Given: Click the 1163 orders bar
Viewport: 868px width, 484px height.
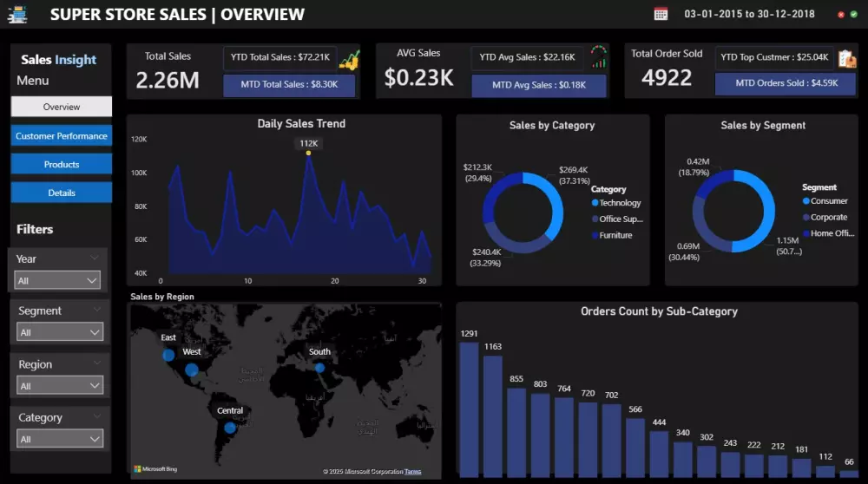Looking at the screenshot, I should point(493,416).
